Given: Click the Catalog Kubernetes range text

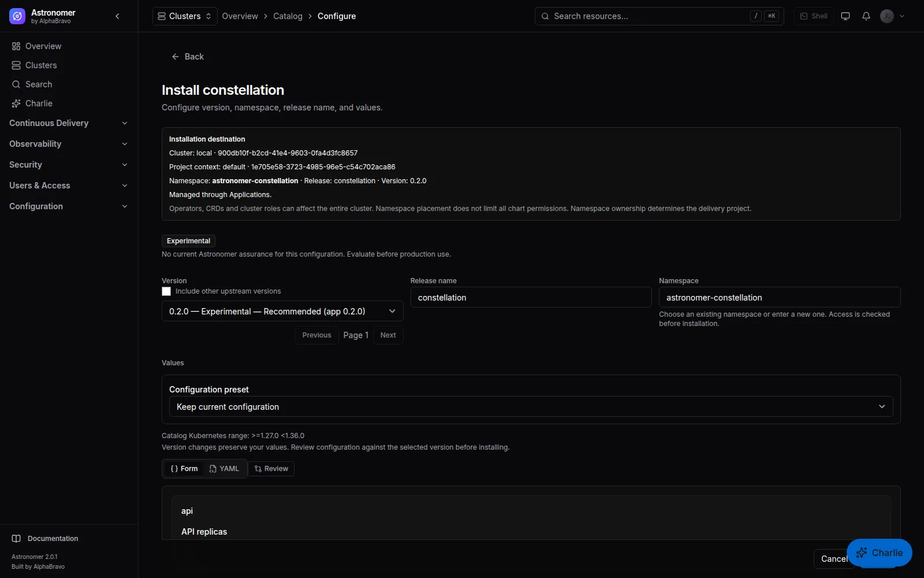Looking at the screenshot, I should click(x=233, y=436).
